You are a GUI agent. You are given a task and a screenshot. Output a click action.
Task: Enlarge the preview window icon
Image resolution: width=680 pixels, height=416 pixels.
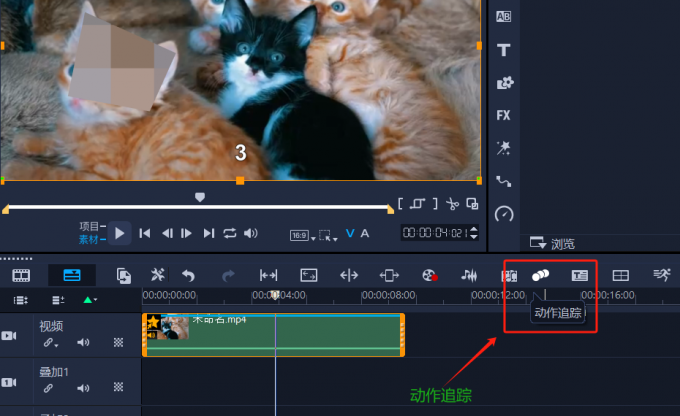click(x=472, y=203)
